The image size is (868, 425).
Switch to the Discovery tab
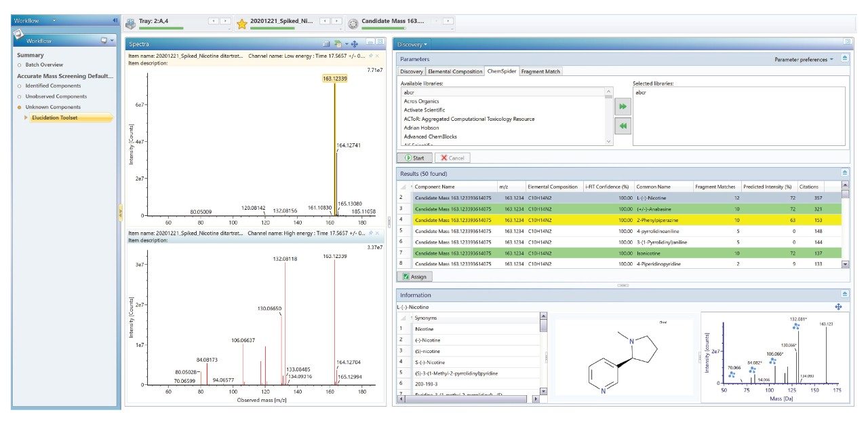coord(412,71)
